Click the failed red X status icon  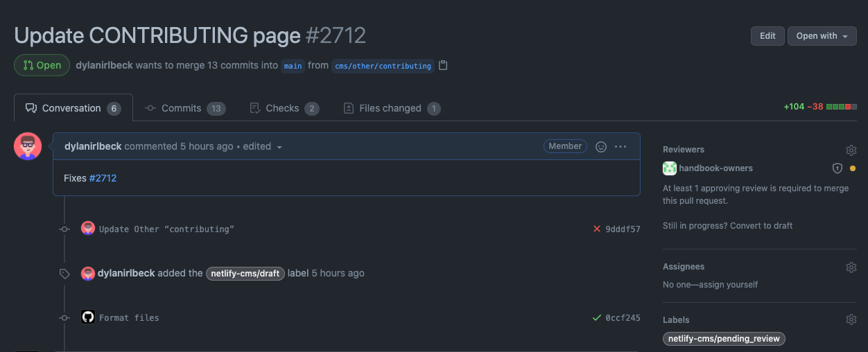[597, 229]
